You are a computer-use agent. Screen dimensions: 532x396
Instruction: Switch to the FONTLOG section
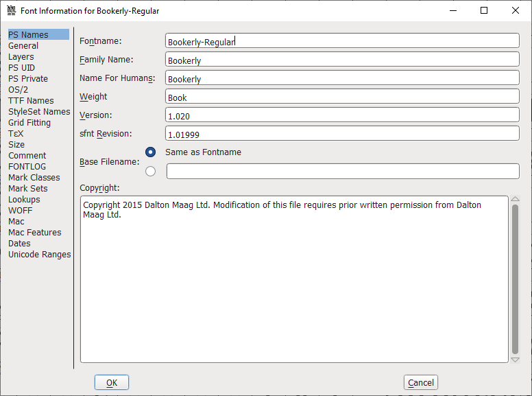click(27, 166)
